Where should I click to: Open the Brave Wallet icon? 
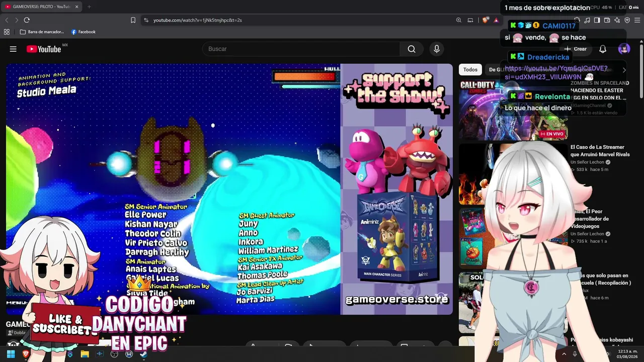pos(607,20)
